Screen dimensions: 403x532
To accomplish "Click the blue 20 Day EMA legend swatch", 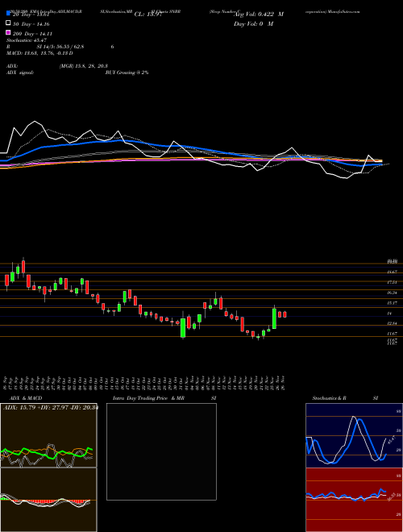I will click(8, 14).
